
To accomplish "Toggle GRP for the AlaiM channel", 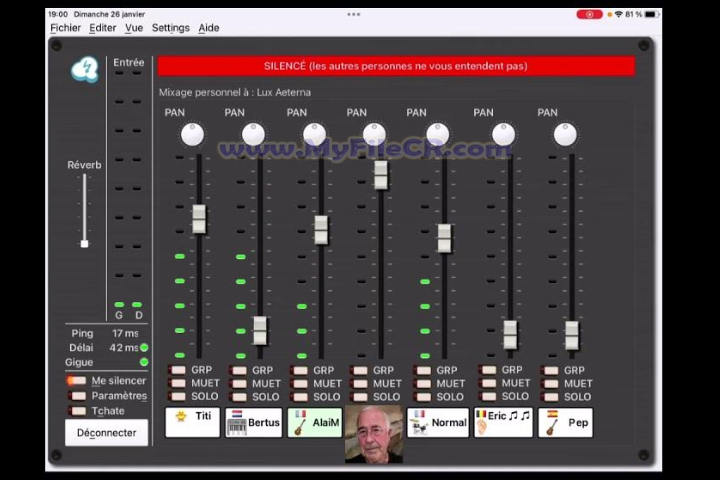I will pos(299,370).
